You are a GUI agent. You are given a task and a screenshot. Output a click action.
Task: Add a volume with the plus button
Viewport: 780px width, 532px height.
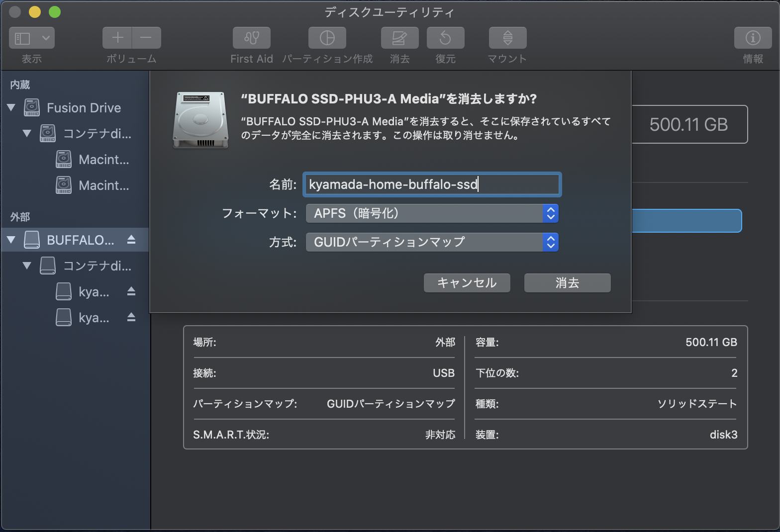coord(117,38)
